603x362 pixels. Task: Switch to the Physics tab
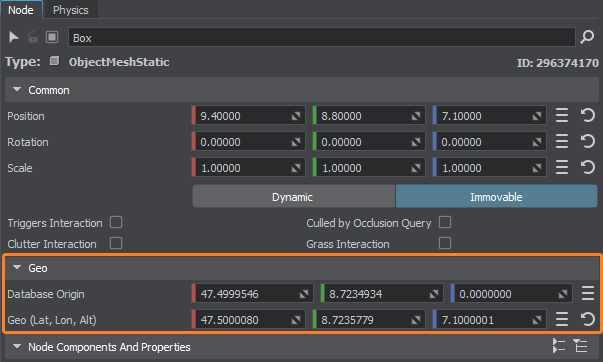coord(70,10)
